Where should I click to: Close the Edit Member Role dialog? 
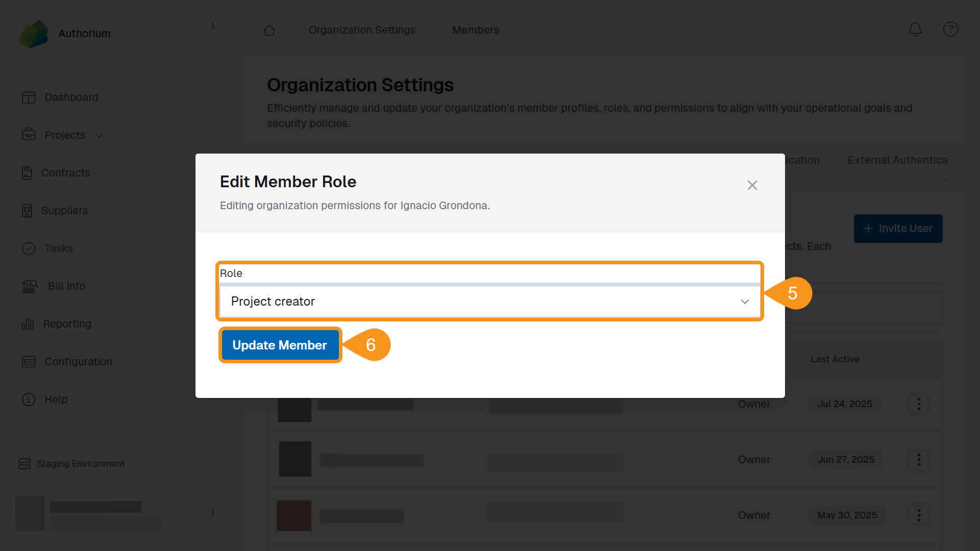click(x=752, y=185)
